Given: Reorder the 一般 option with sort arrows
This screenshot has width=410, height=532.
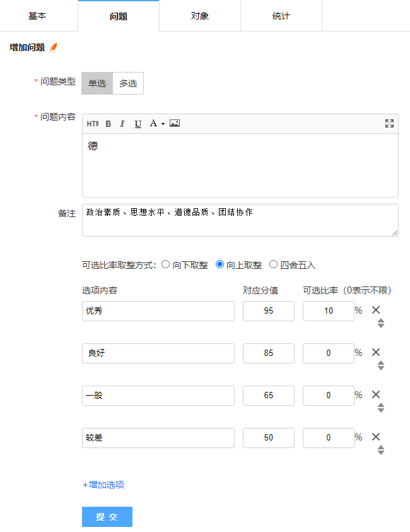Looking at the screenshot, I should coord(381,408).
